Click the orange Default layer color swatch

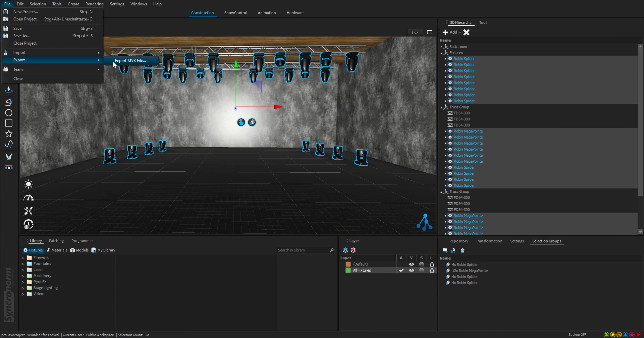tap(348, 264)
